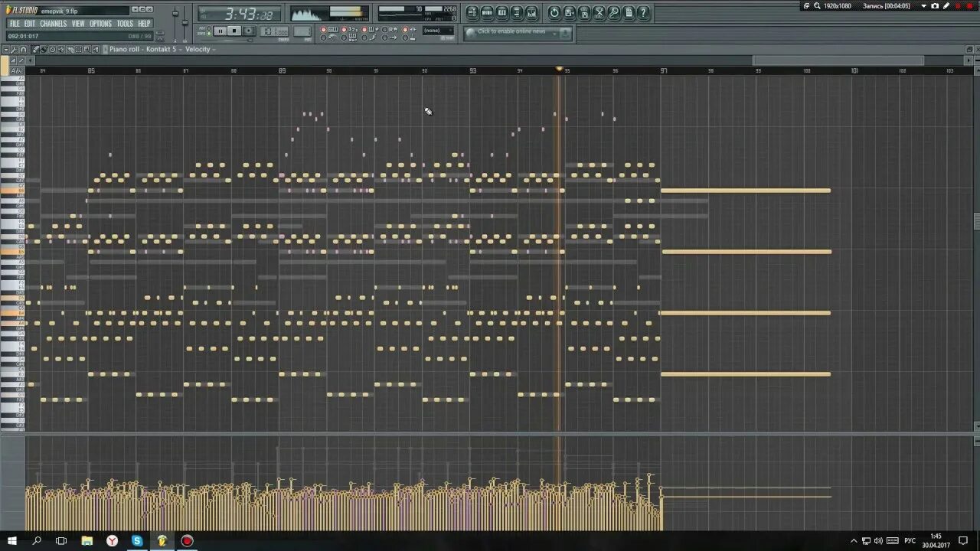Screen dimensions: 980x551
Task: Select the selection tool in piano roll
Action: pyautogui.click(x=78, y=49)
